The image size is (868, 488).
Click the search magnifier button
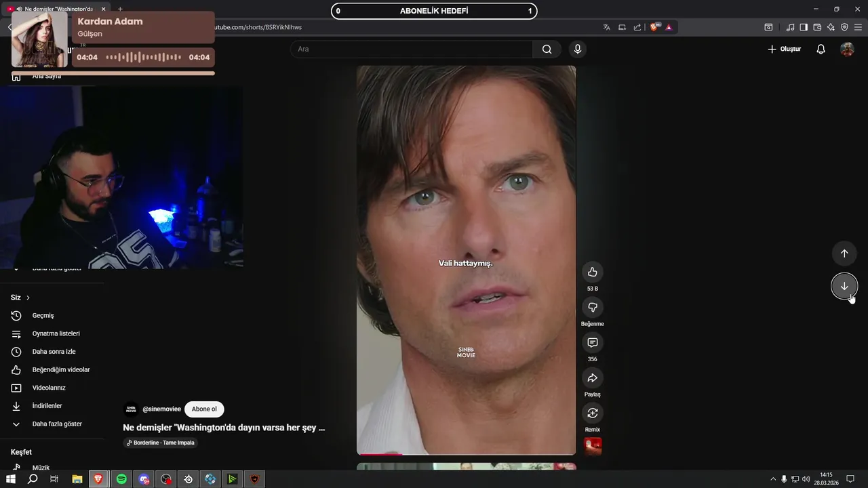[547, 49]
